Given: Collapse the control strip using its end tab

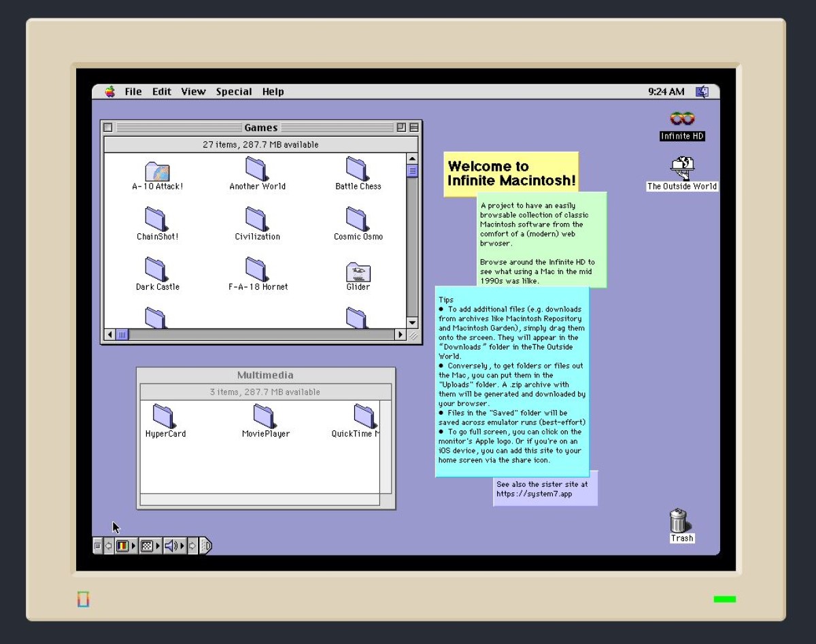Looking at the screenshot, I should 206,545.
